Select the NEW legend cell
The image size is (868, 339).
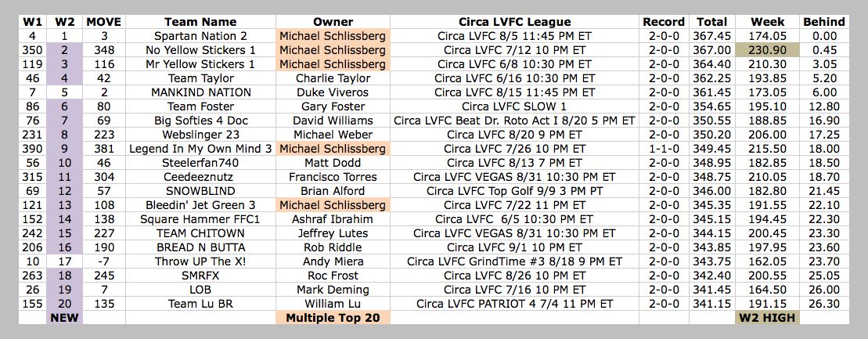(x=65, y=317)
